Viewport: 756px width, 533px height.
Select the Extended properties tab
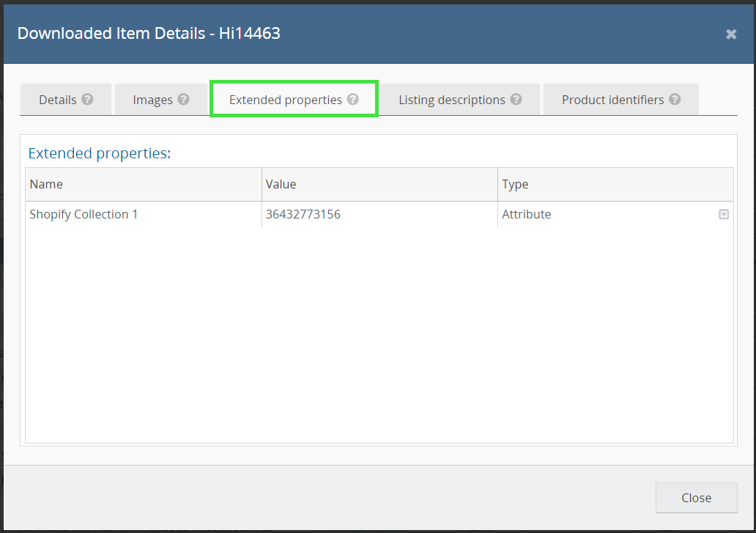[x=285, y=100]
